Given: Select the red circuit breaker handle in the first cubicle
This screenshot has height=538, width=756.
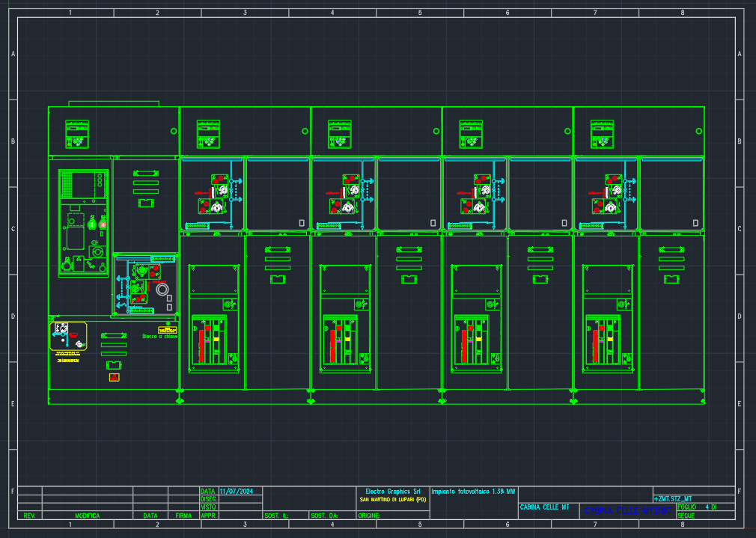Looking at the screenshot, I should point(201,346).
